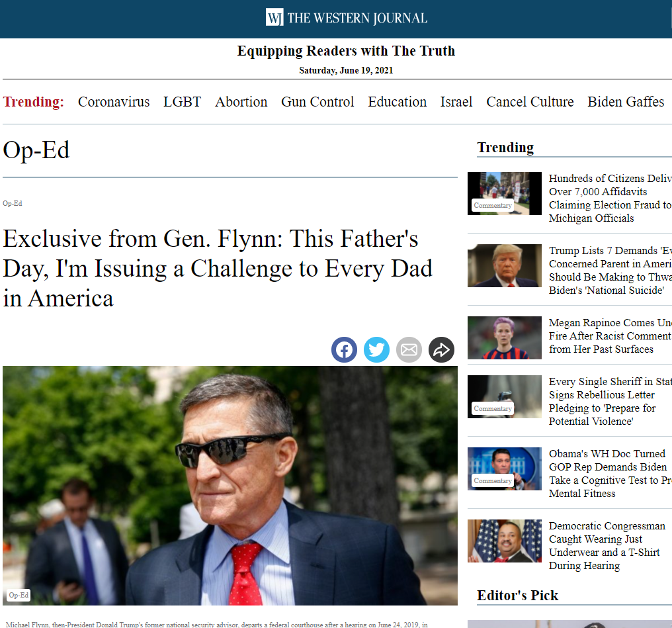Click Commentary badge on Michigan affidavits thumbnail
The image size is (672, 628).
click(493, 205)
